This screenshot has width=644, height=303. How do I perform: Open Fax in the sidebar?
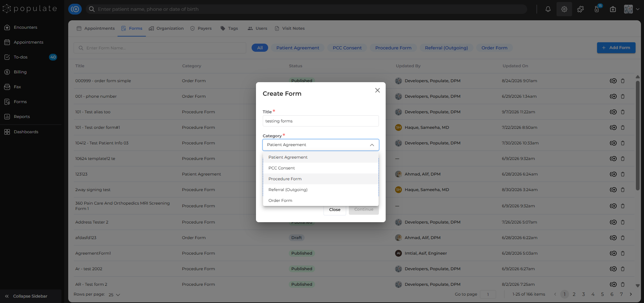pos(17,87)
